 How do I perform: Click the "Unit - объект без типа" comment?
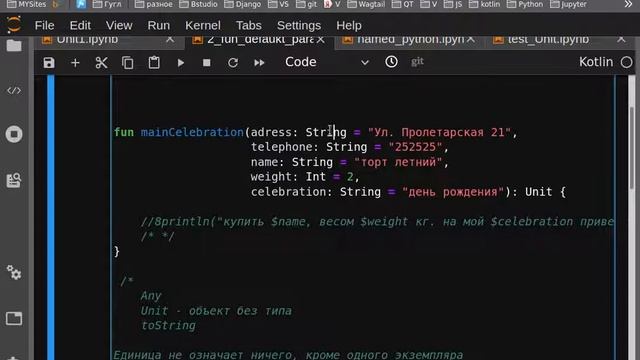coord(216,311)
